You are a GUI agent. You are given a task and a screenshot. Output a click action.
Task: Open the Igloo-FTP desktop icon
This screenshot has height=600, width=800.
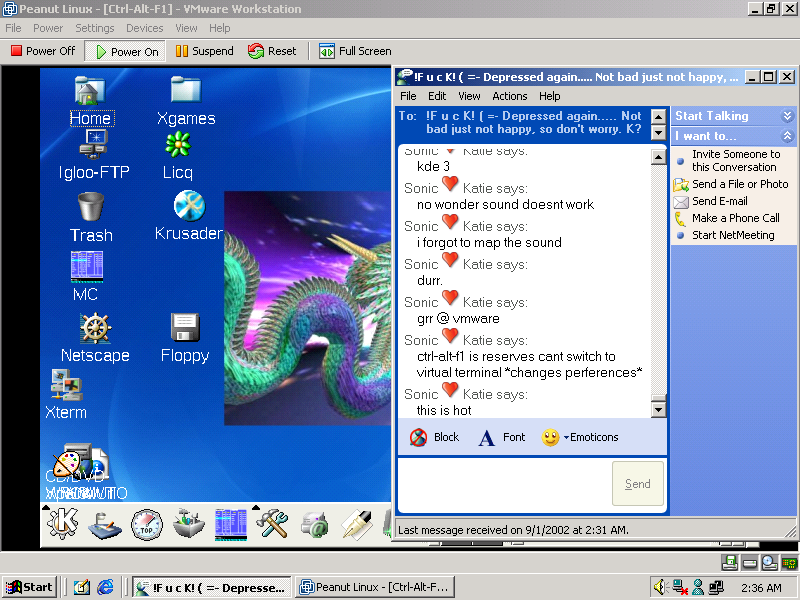(94, 145)
